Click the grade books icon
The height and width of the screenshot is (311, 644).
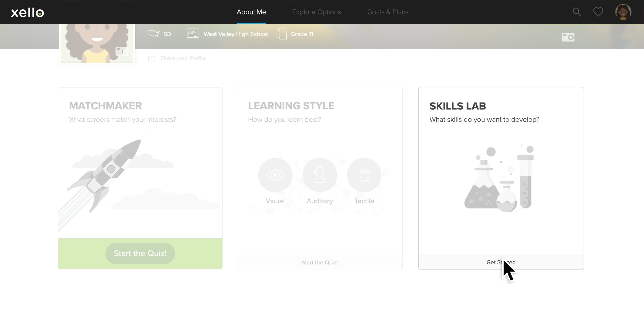coord(281,34)
